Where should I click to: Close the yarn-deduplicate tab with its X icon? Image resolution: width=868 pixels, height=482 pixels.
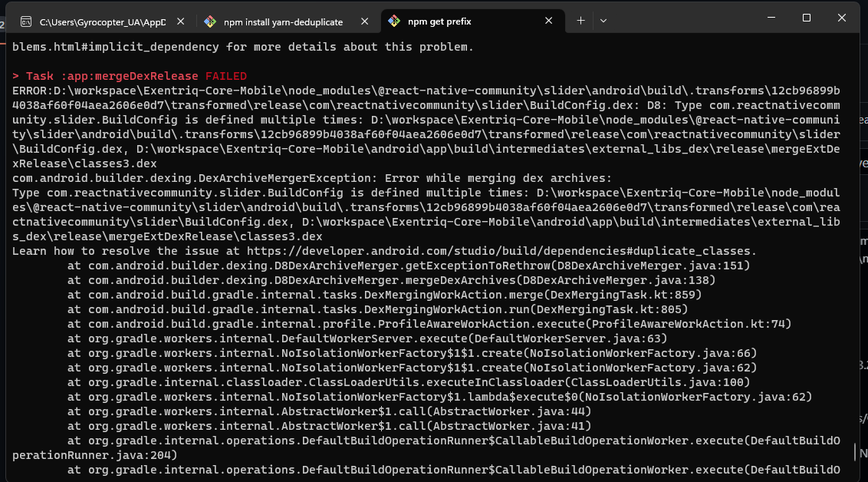click(x=364, y=21)
